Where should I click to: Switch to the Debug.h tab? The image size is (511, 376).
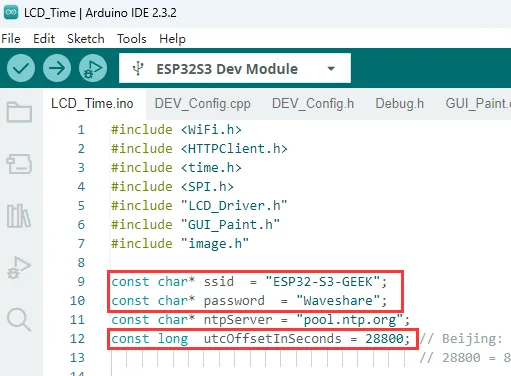tap(400, 104)
